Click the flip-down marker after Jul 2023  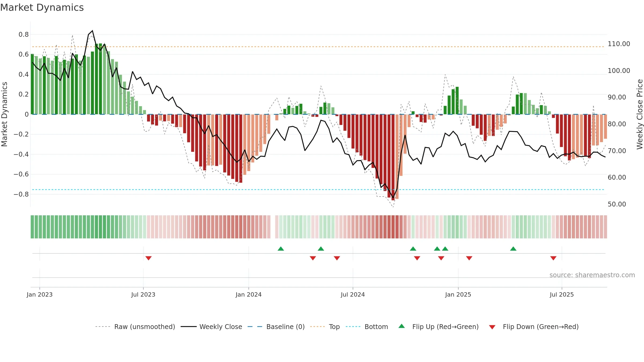tap(149, 258)
